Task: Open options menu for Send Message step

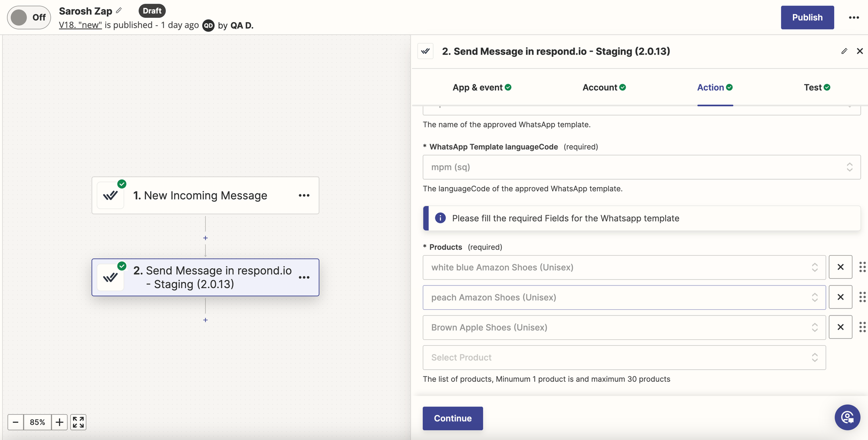Action: click(x=304, y=277)
